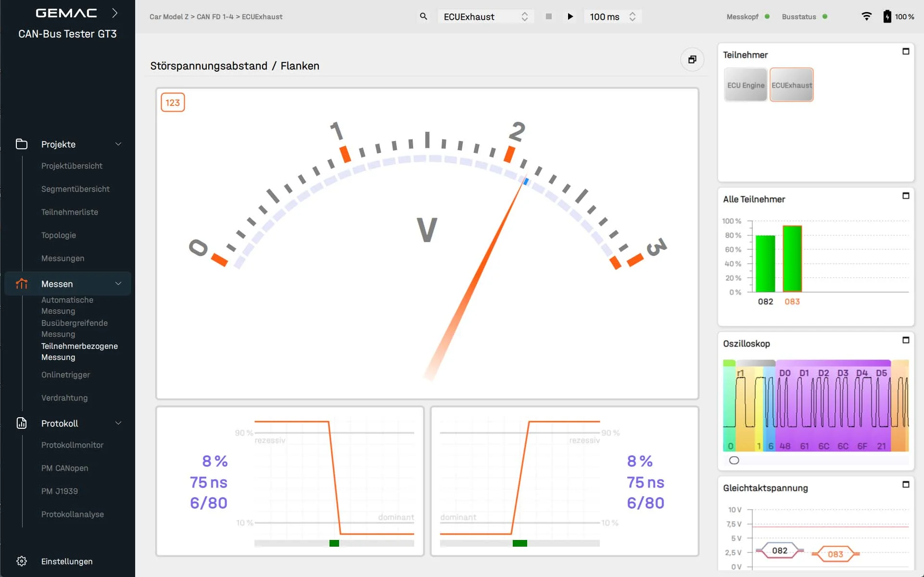924x577 pixels.
Task: Collapse the Protokoll section chevron
Action: point(118,423)
